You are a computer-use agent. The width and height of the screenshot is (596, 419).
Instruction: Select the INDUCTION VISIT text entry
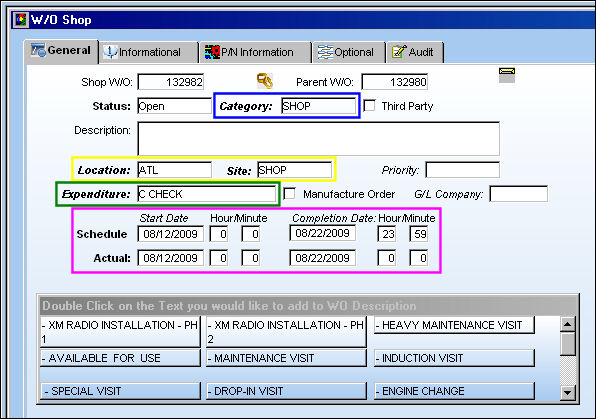point(454,358)
